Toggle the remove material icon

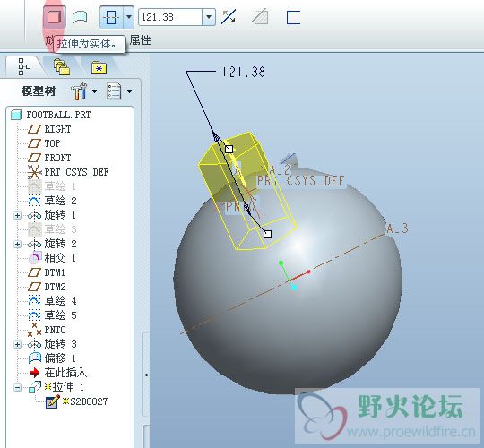(x=260, y=17)
